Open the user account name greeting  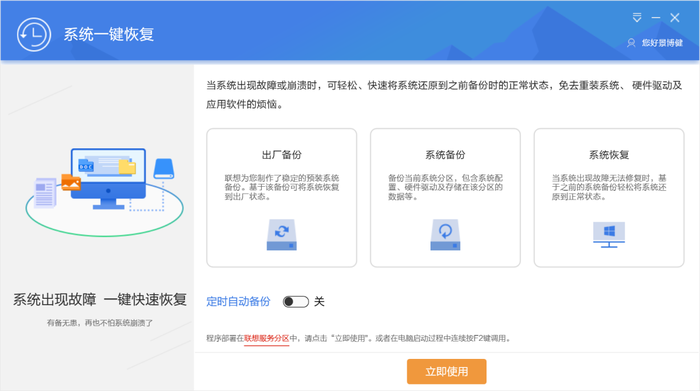pos(662,43)
